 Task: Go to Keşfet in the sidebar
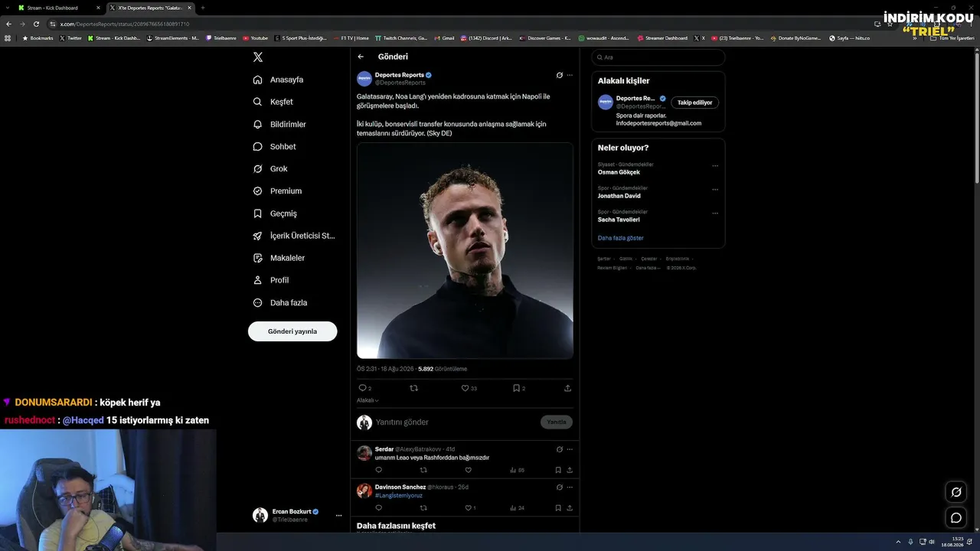pyautogui.click(x=273, y=102)
